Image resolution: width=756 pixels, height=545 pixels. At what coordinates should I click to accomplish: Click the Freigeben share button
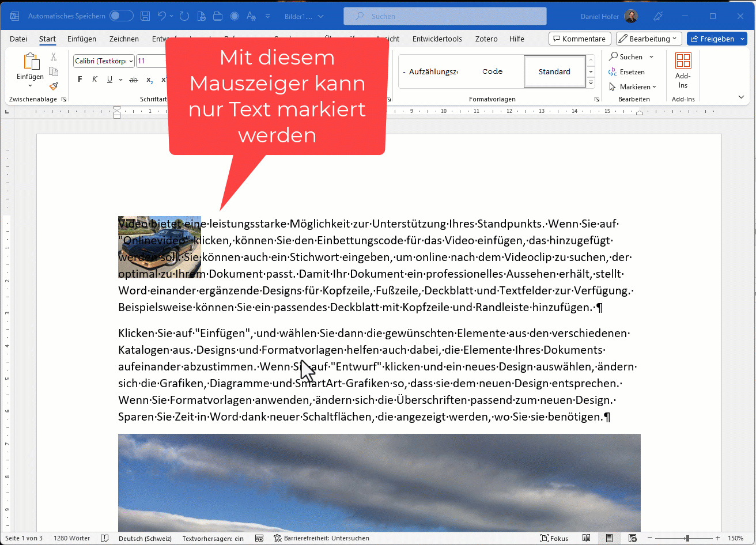coord(716,39)
